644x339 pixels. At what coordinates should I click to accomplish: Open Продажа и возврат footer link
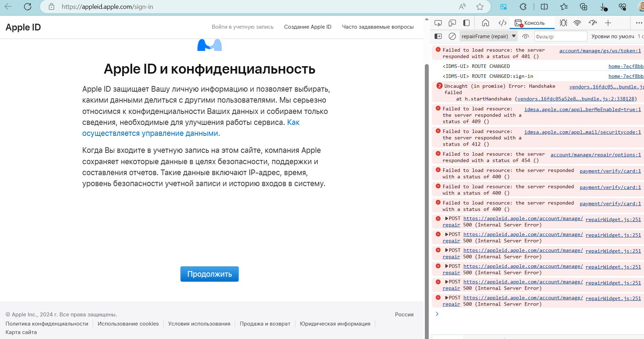click(265, 324)
